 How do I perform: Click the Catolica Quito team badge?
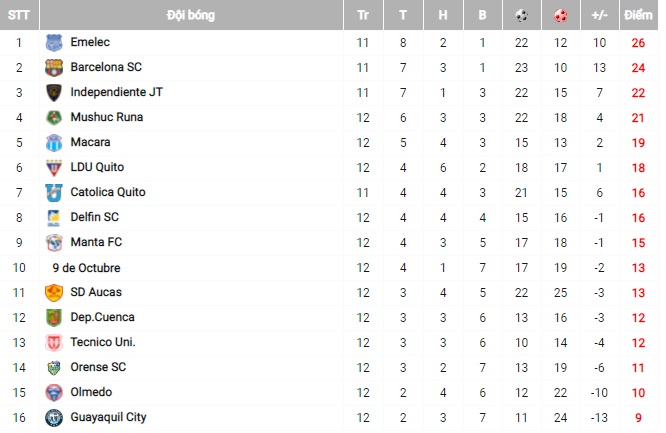tap(54, 193)
